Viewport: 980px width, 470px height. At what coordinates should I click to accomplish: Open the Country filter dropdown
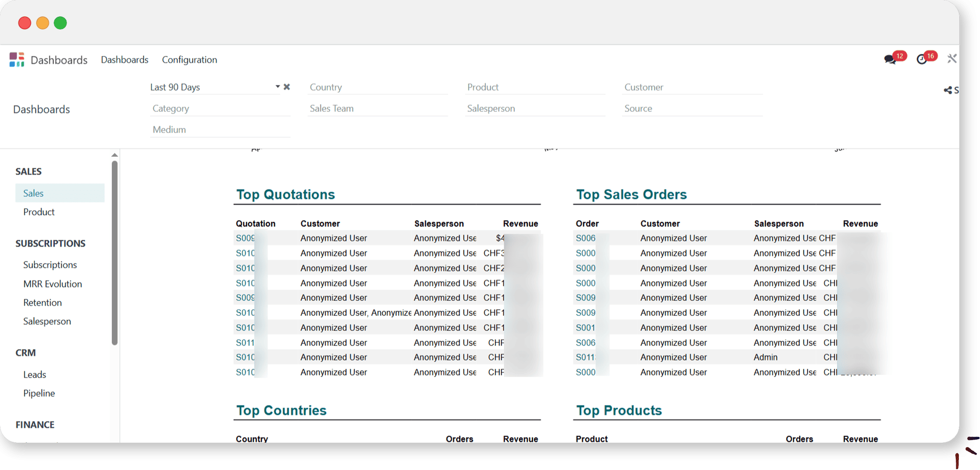pyautogui.click(x=377, y=87)
